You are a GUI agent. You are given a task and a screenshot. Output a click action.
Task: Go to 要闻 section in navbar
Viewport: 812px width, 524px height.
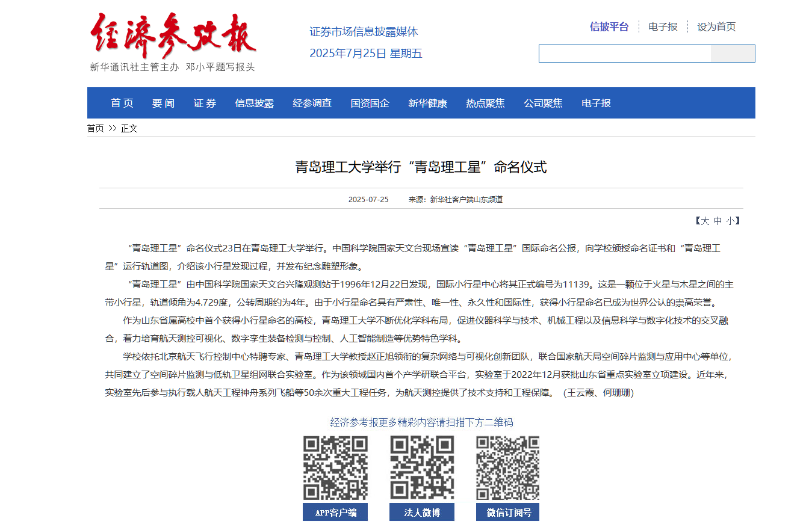tap(163, 103)
